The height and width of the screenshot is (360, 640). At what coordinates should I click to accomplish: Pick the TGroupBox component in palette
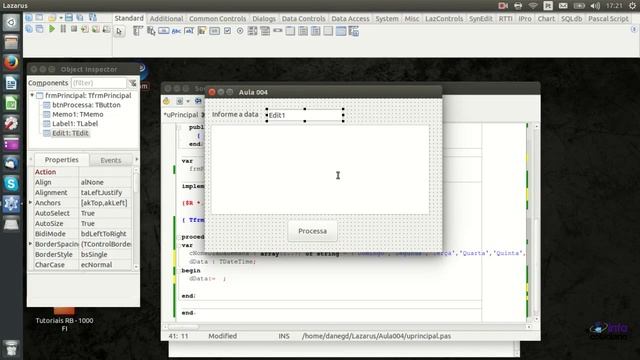tap(291, 31)
